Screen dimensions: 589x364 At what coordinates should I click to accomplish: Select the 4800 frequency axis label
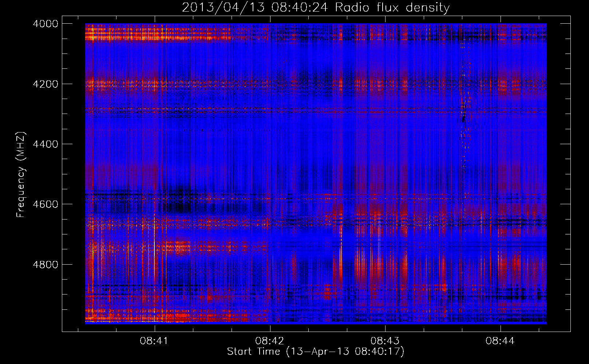46,264
